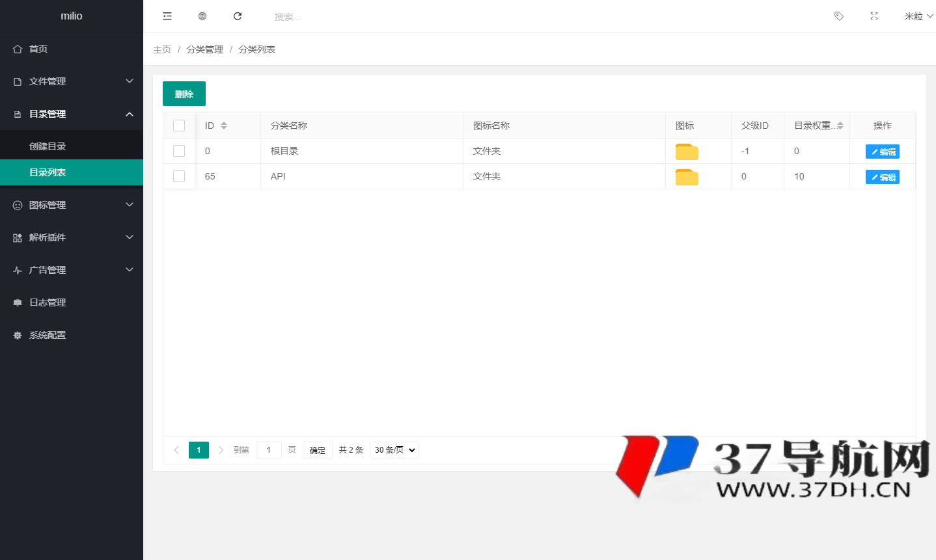The height and width of the screenshot is (560, 936).
Task: Click the 日志管理 monitor icon
Action: (17, 302)
